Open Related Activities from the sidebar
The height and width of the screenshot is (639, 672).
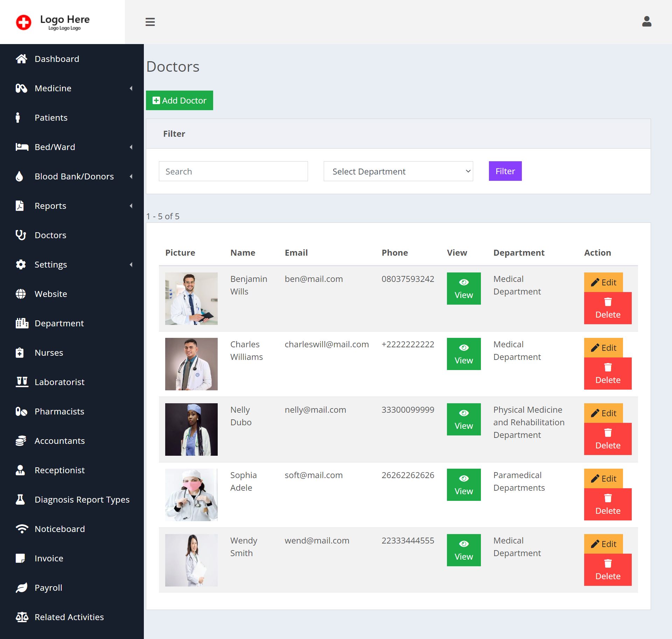(69, 617)
